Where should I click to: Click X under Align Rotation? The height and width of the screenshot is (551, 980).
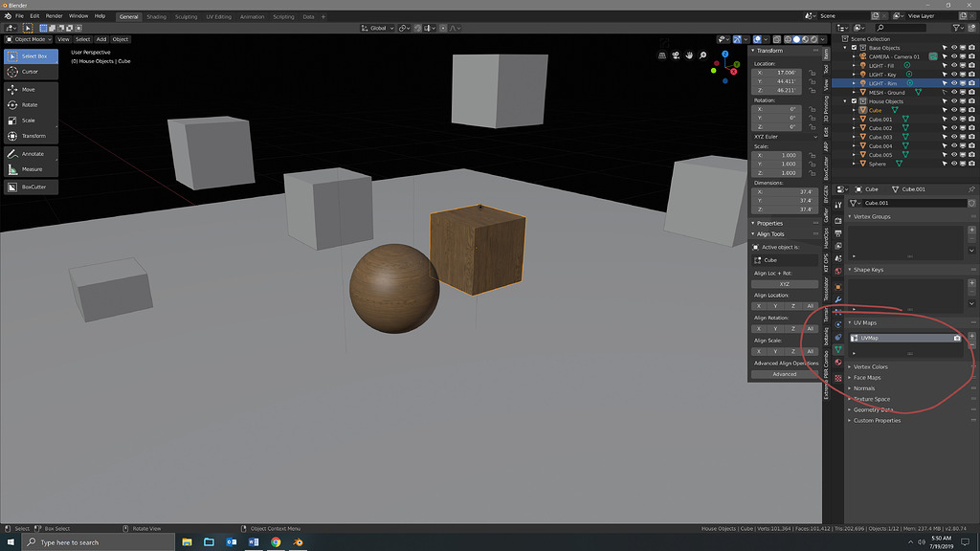759,329
